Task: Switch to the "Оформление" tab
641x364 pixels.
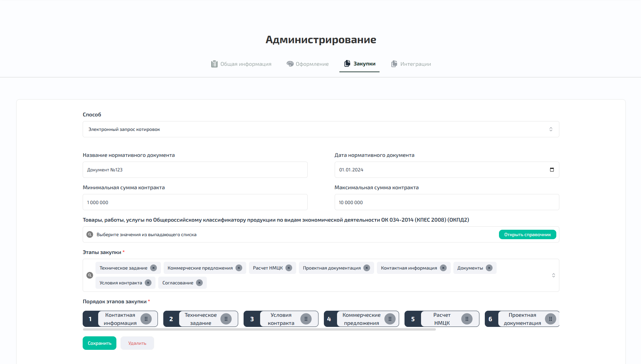Action: pos(312,64)
